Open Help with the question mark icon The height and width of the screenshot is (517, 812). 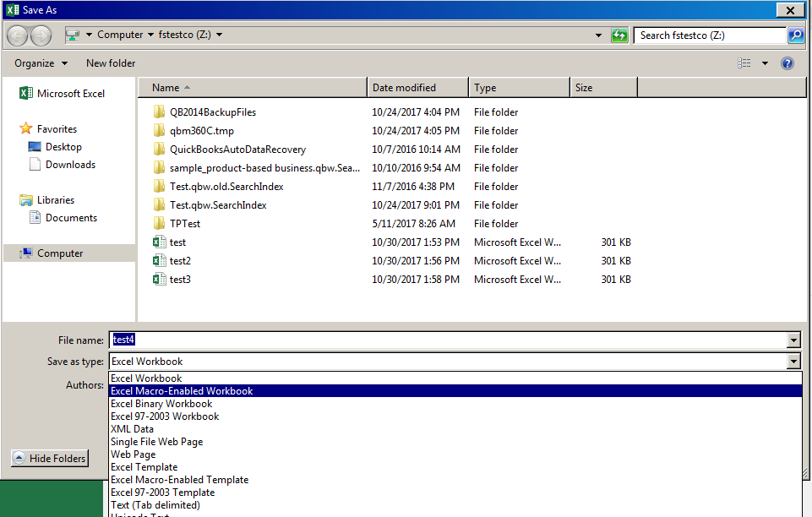click(x=787, y=63)
